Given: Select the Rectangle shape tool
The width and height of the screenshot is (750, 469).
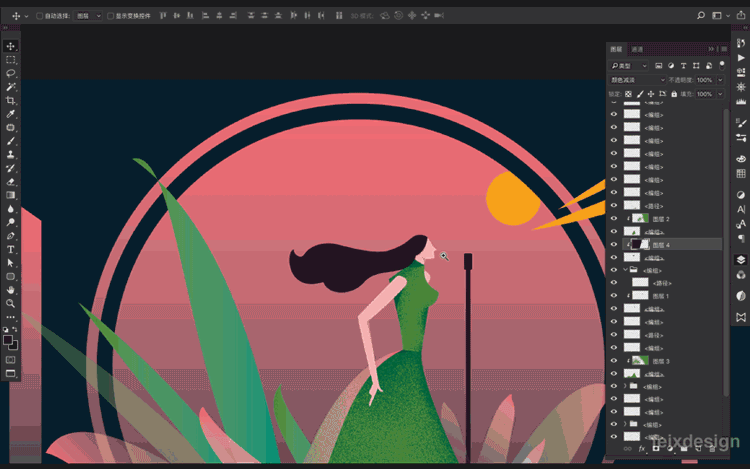Looking at the screenshot, I should 11,276.
